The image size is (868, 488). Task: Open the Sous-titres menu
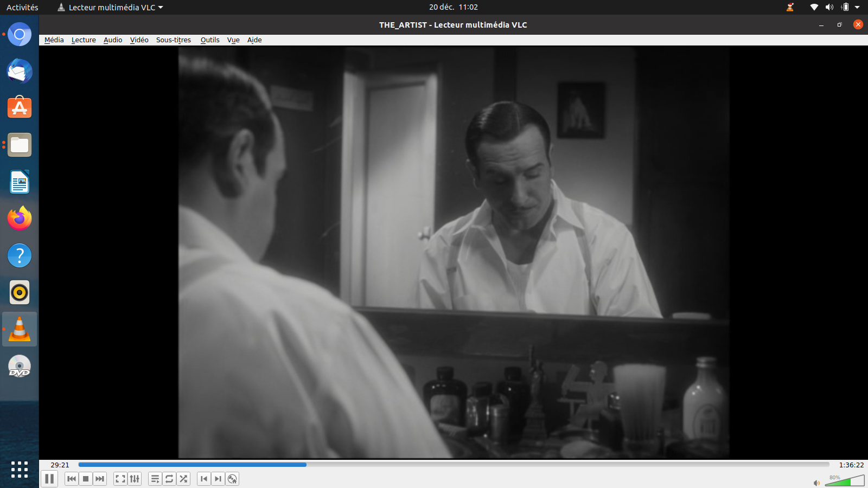(174, 40)
